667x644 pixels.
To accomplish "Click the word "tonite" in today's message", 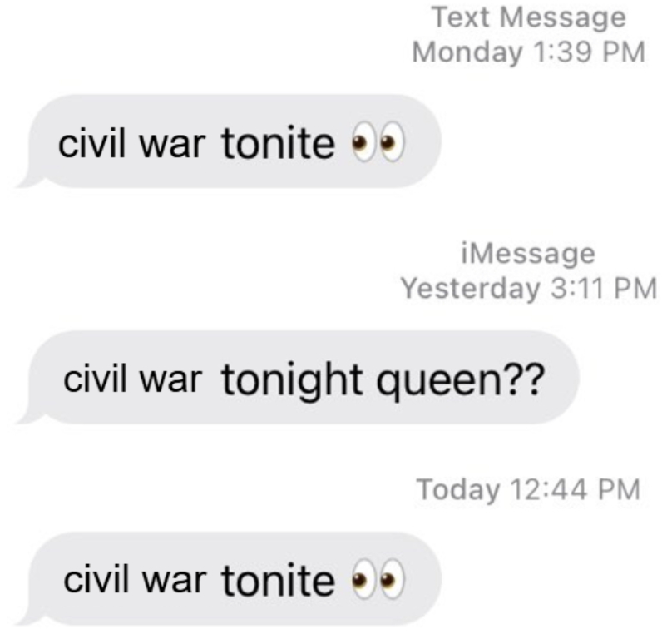I will [278, 580].
